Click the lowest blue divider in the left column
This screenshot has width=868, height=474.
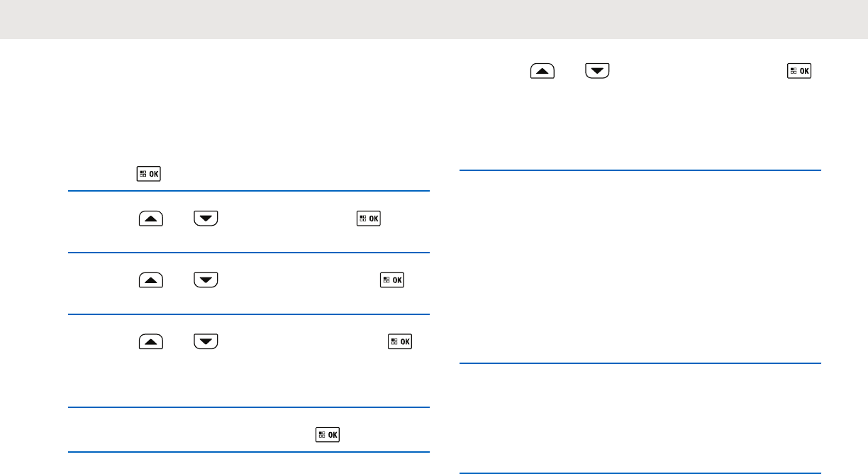point(249,452)
